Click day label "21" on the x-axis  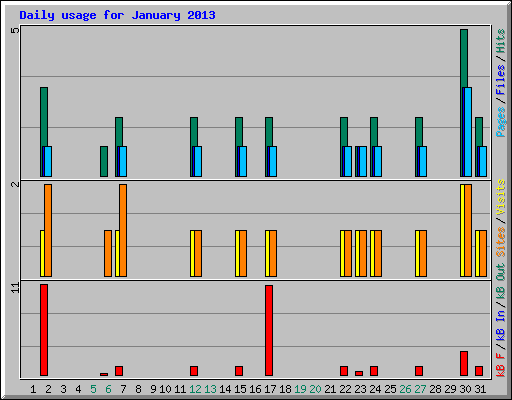click(330, 389)
